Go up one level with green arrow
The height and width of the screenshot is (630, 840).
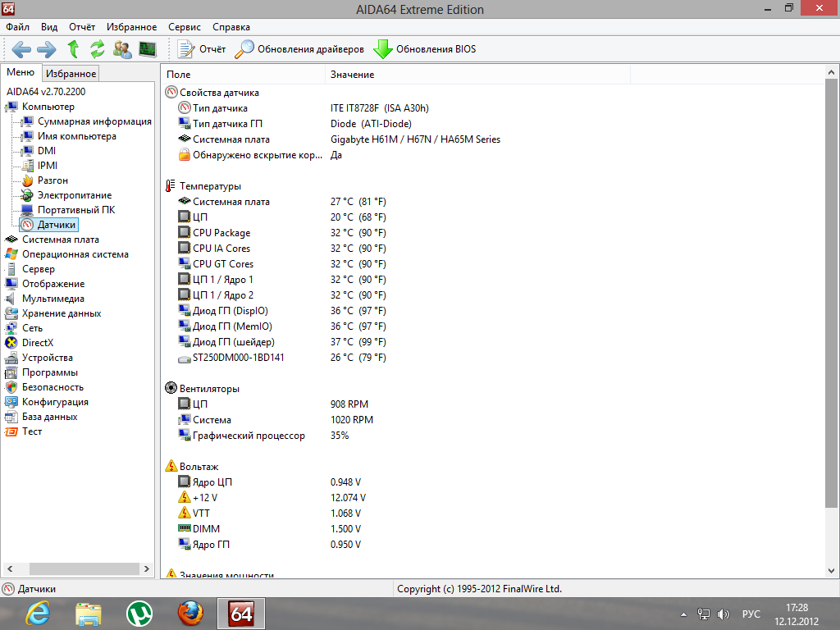tap(73, 49)
